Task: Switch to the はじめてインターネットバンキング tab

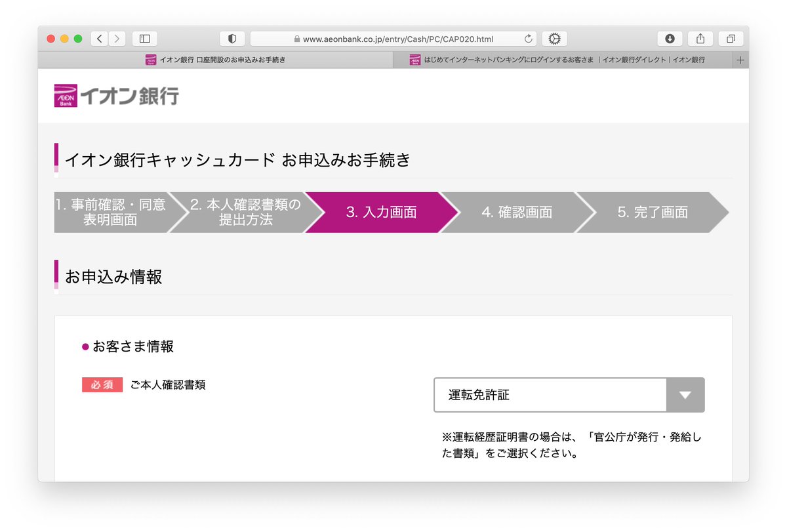Action: 563,60
